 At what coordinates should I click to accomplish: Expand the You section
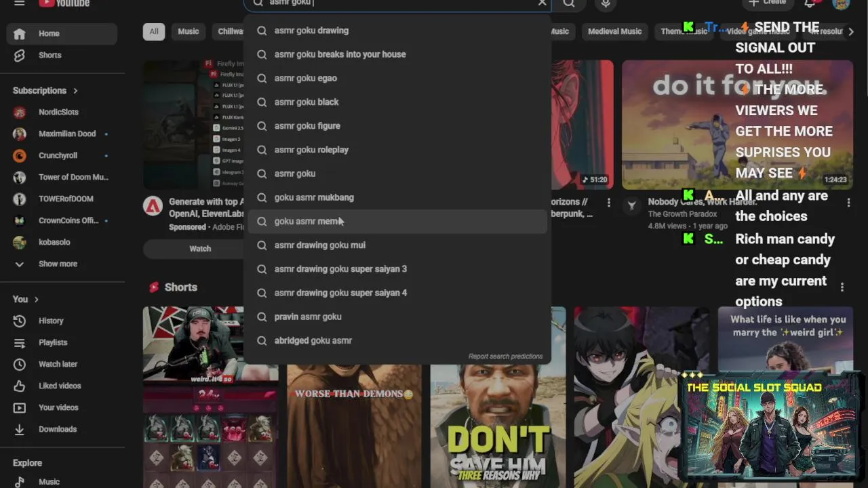[26, 299]
